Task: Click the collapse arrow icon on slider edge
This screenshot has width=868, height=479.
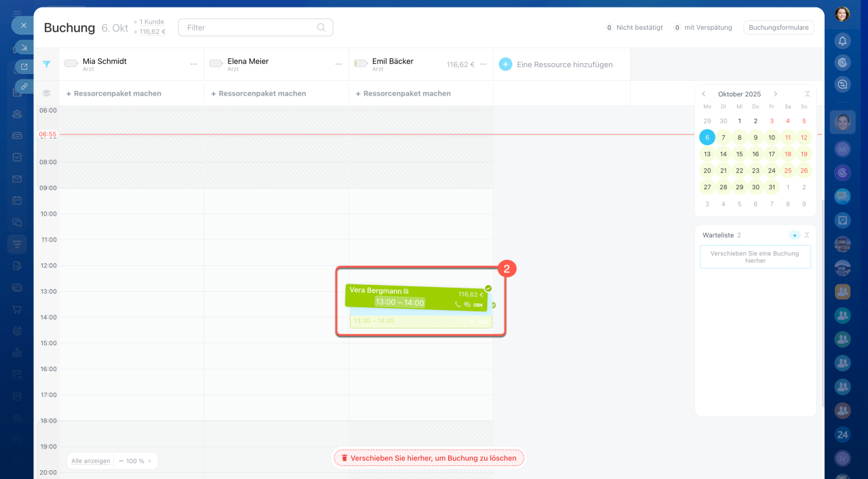Action: [24, 47]
